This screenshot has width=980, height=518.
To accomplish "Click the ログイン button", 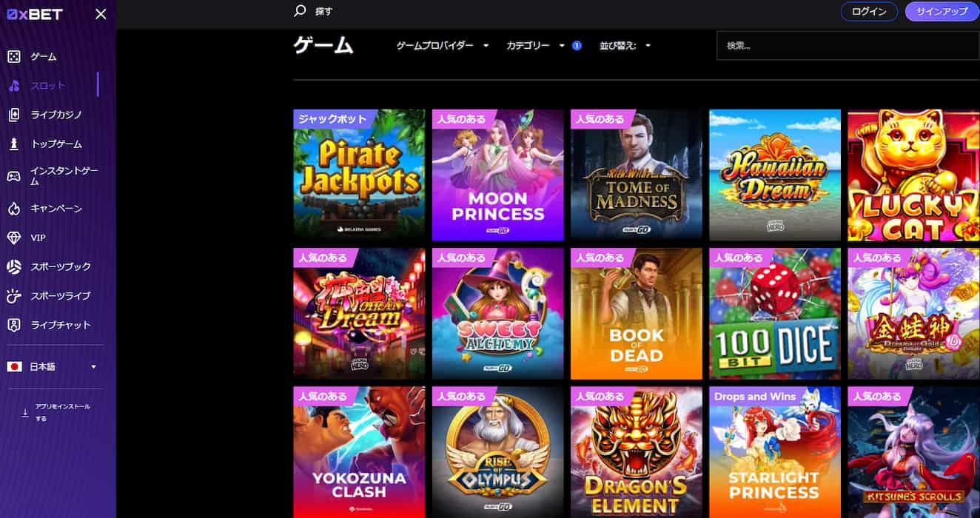I will tap(869, 12).
